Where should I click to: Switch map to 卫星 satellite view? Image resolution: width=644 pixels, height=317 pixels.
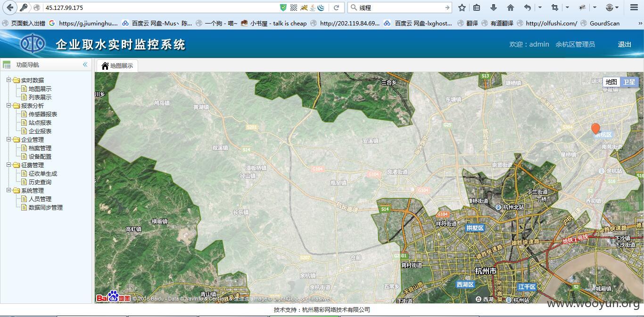(x=629, y=82)
